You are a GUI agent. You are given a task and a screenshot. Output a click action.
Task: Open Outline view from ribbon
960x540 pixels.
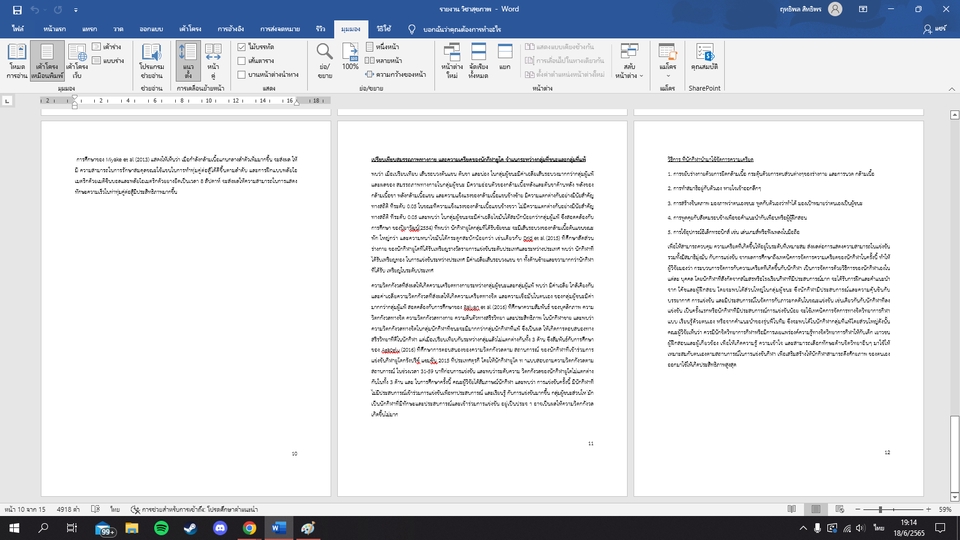tap(107, 47)
